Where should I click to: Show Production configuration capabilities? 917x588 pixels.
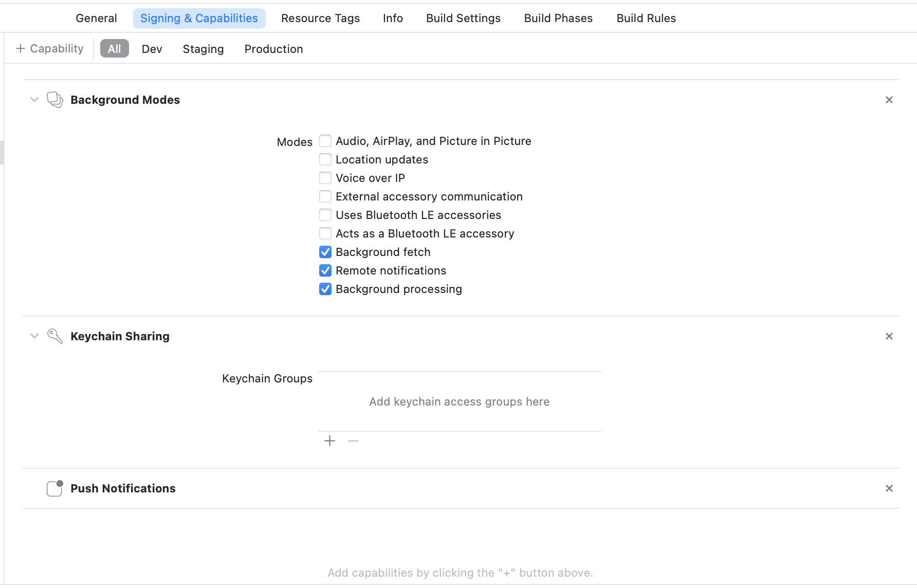pos(273,49)
